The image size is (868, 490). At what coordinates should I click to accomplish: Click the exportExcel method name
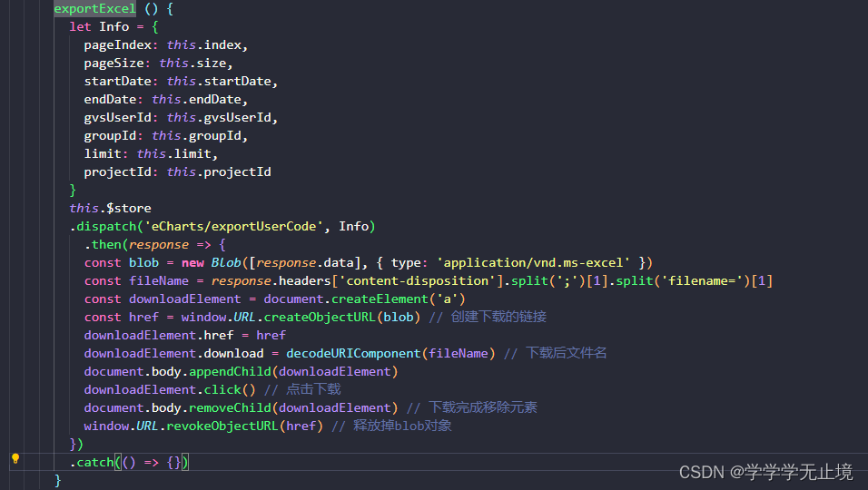coord(94,8)
